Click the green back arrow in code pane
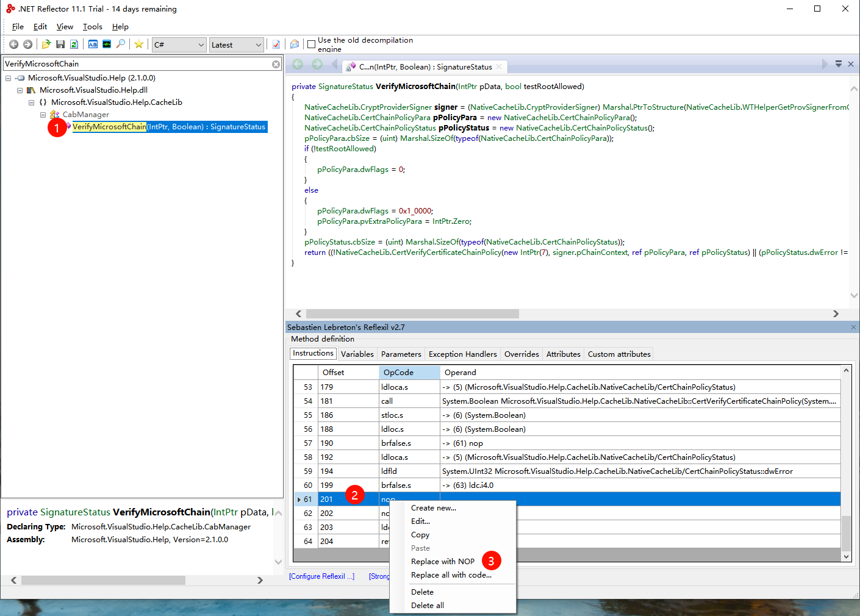Screen dimensions: 860x616 298,64
